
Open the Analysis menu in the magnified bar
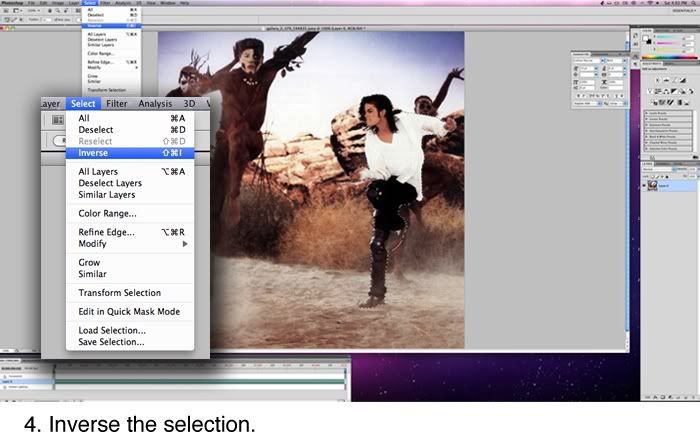tap(155, 104)
